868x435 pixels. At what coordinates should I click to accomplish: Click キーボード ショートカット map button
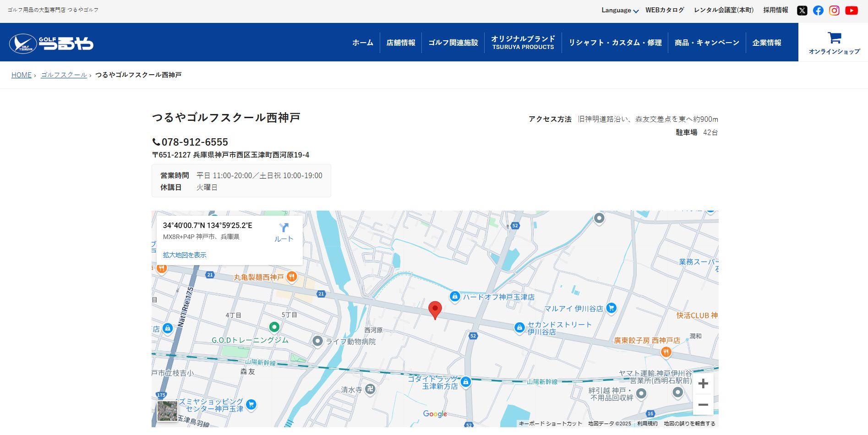[550, 424]
